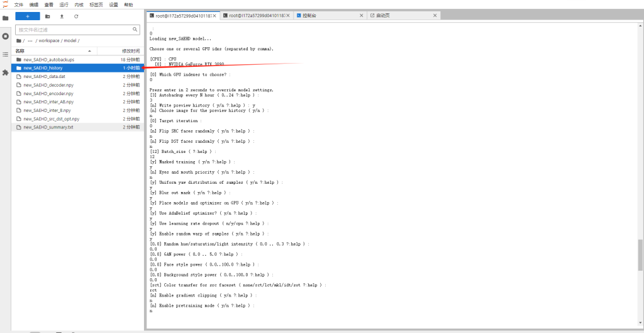The height and width of the screenshot is (333, 644).
Task: Open the 设置 menu
Action: 114,4
